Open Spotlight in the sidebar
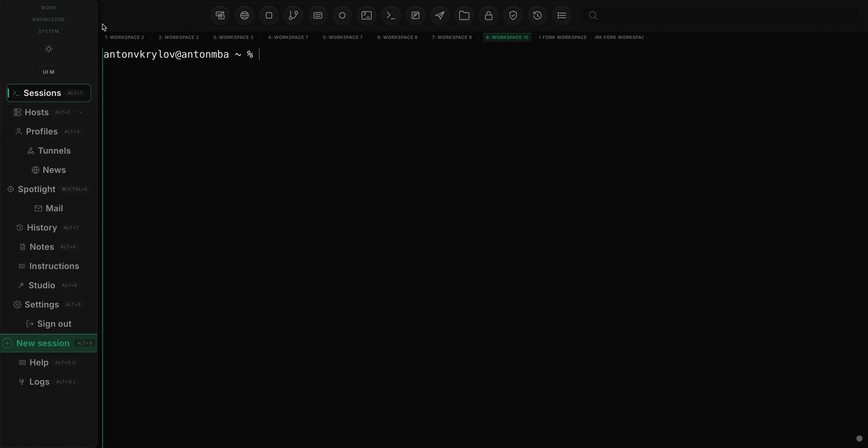868x448 pixels. coord(49,189)
